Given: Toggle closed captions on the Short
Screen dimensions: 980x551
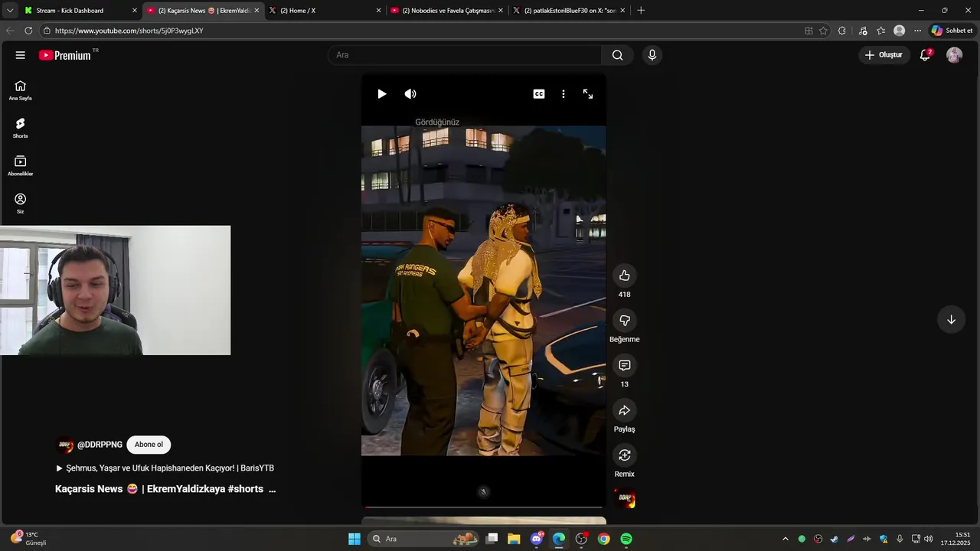Looking at the screenshot, I should coord(539,94).
